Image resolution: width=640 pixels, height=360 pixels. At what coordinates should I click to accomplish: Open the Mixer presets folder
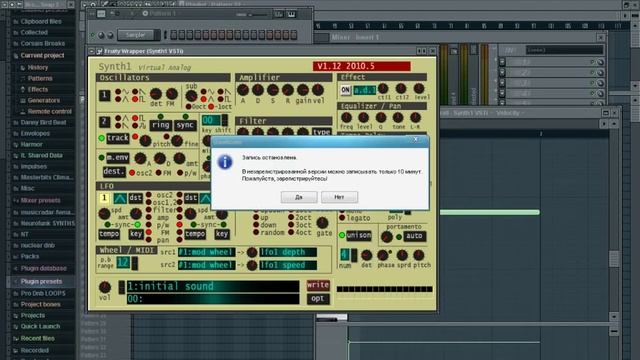40,200
